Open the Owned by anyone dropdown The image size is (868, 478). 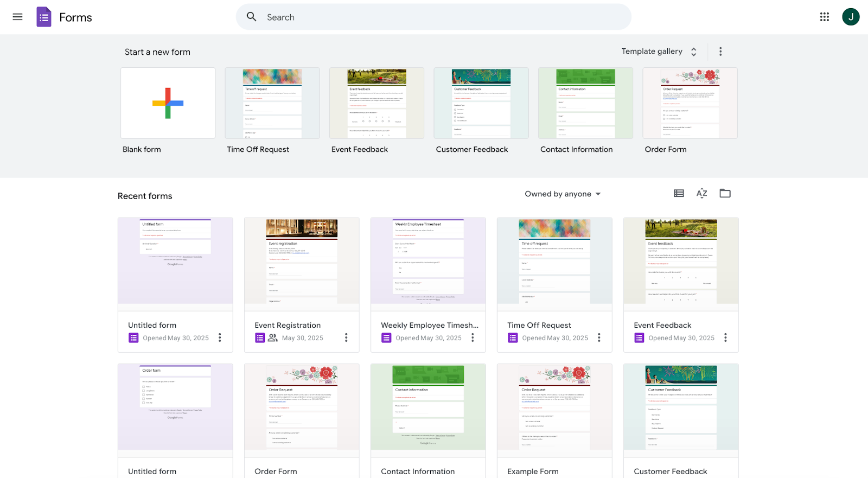click(x=563, y=194)
